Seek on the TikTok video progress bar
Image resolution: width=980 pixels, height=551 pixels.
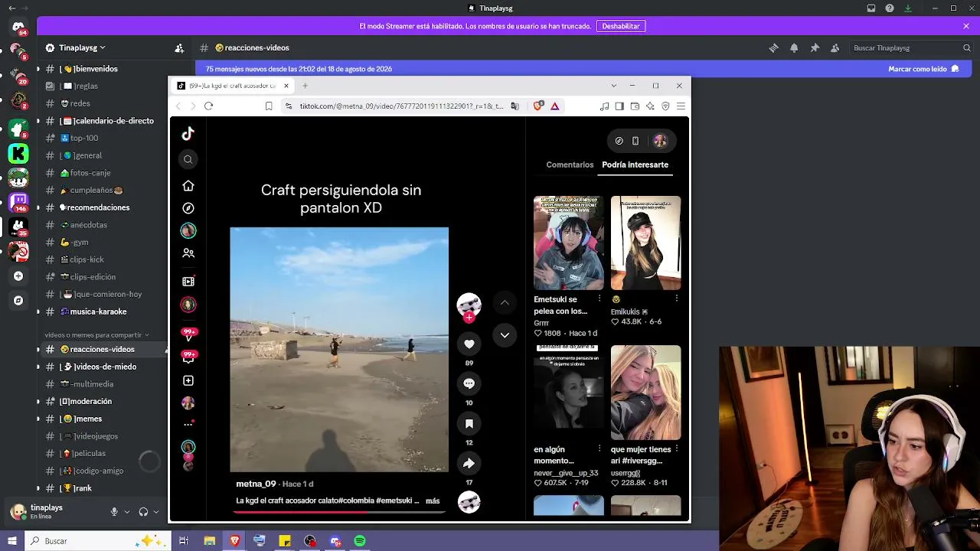340,511
